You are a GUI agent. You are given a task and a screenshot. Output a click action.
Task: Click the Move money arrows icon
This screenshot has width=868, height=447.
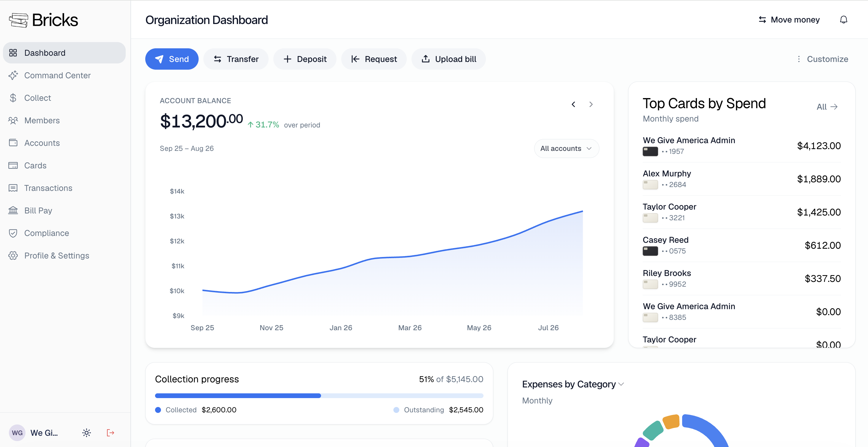point(762,20)
